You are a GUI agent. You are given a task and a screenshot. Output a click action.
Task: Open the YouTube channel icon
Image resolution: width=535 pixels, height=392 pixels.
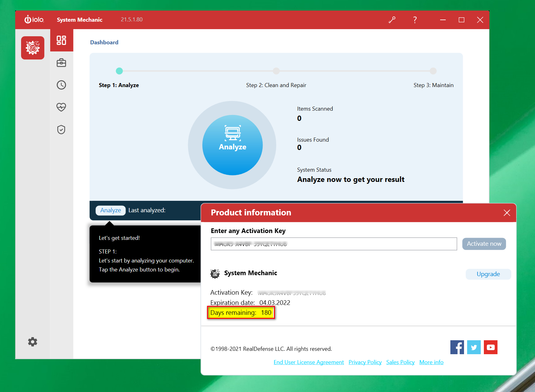tap(490, 347)
